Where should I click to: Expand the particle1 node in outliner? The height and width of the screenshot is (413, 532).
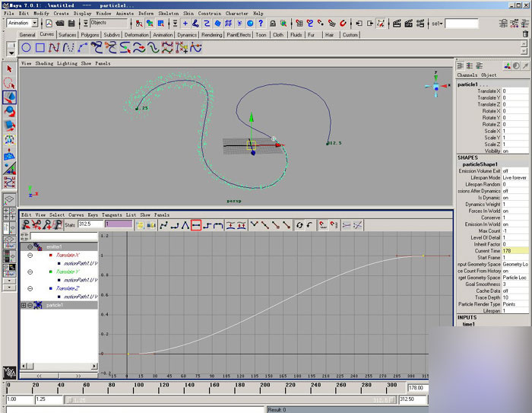(x=25, y=305)
